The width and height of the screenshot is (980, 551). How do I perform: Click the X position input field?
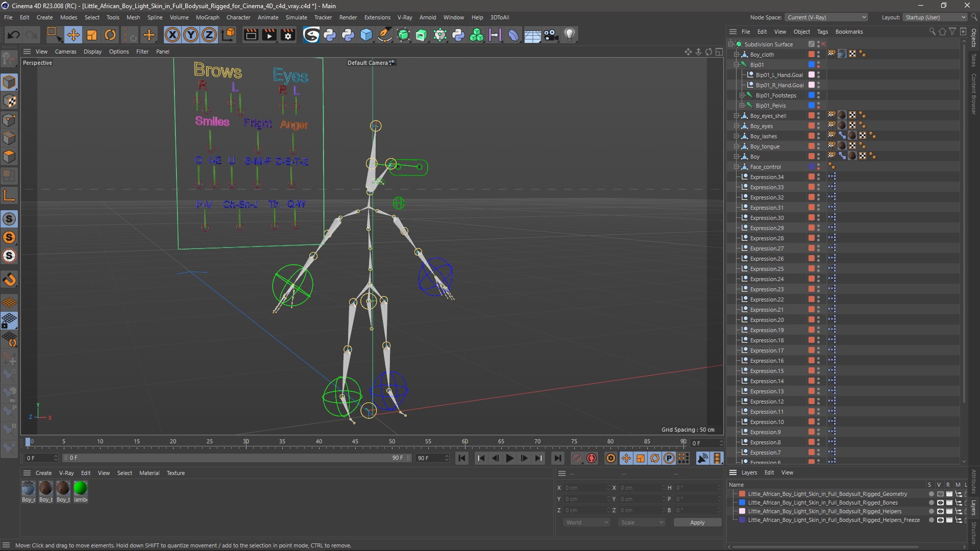585,488
